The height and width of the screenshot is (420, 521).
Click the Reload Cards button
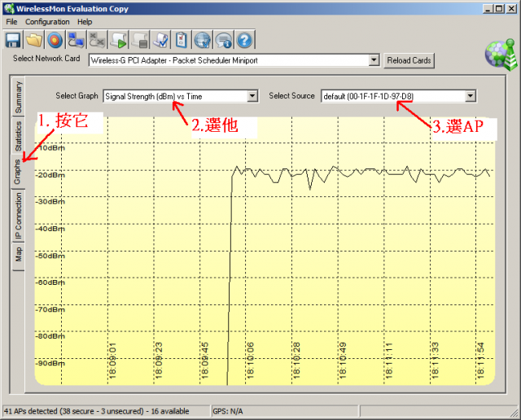(x=409, y=60)
